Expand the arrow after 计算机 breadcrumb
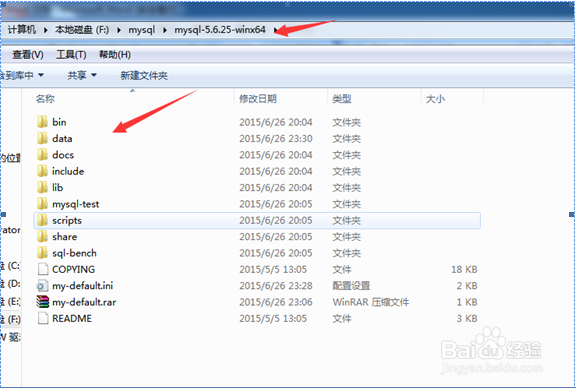The height and width of the screenshot is (388, 576). tap(46, 30)
